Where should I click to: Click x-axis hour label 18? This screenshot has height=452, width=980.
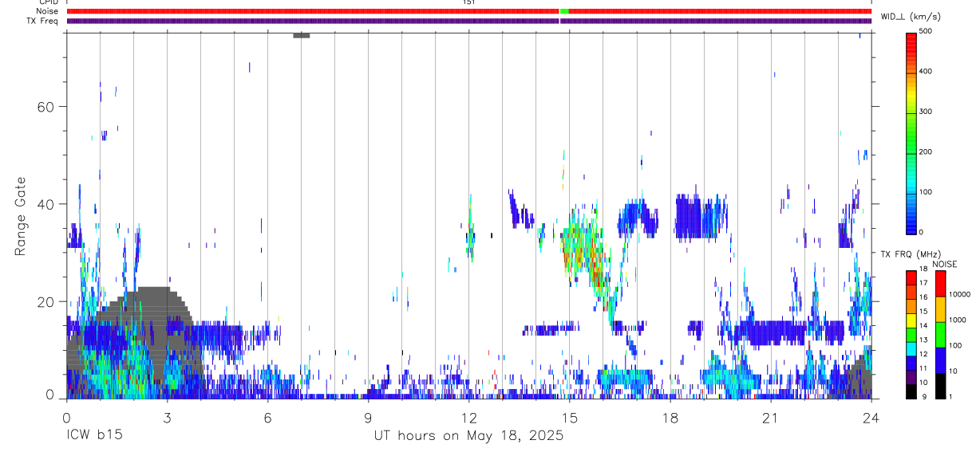click(670, 417)
